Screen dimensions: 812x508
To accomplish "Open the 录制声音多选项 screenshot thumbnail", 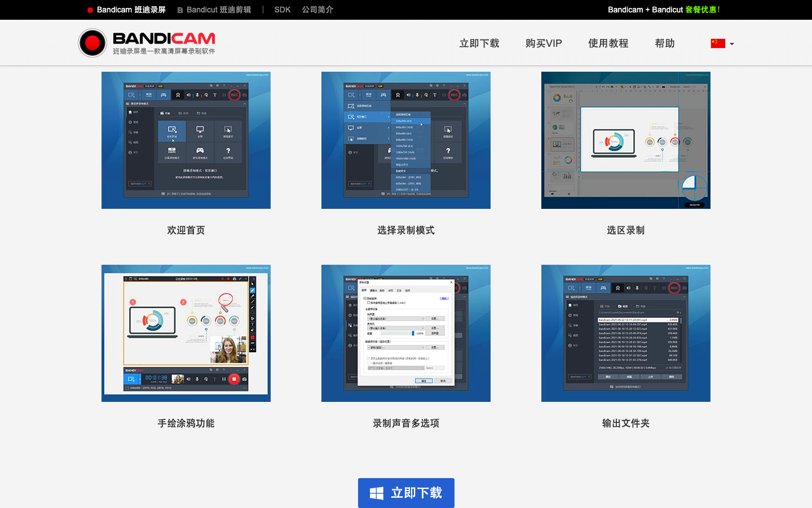I will tap(406, 333).
